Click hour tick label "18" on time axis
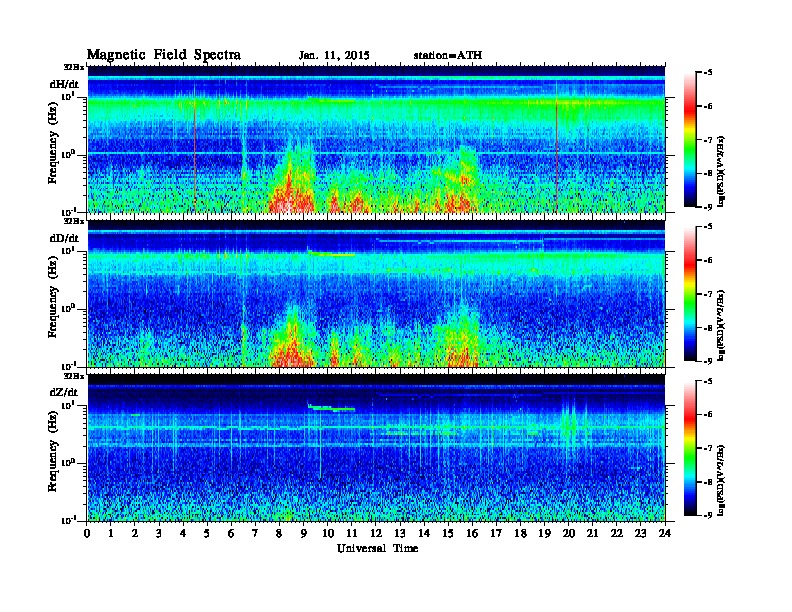792x612 pixels. (520, 533)
